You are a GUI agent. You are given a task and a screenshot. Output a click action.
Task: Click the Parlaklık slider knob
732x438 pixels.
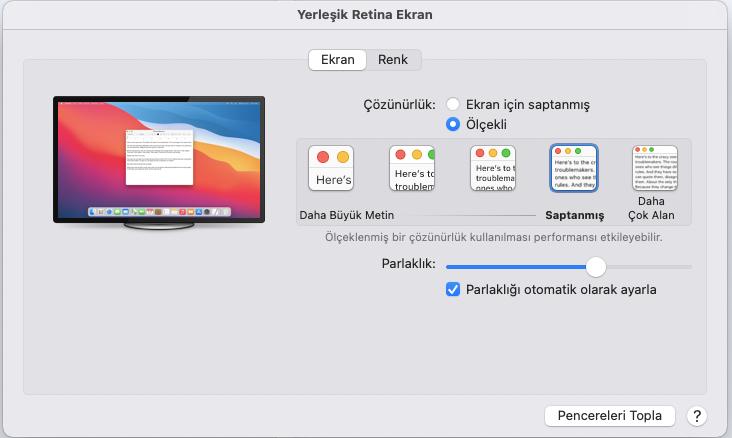pyautogui.click(x=596, y=267)
